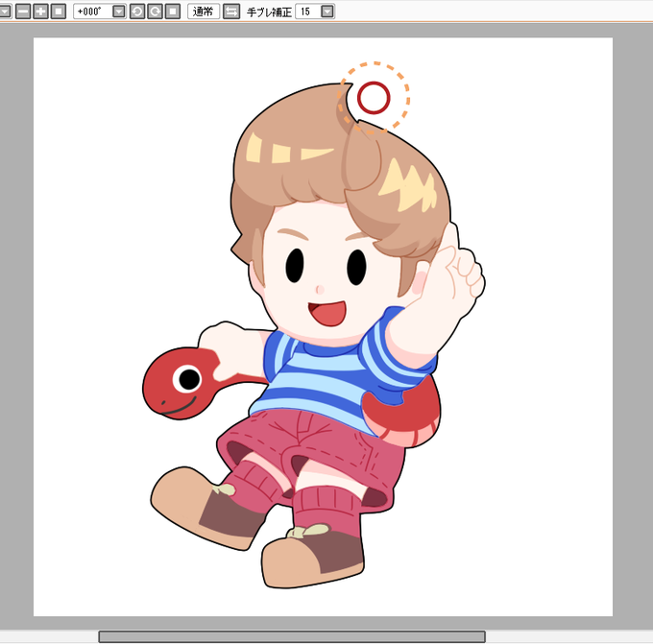
Task: Flip the canvas view horizontally
Action: pyautogui.click(x=231, y=12)
